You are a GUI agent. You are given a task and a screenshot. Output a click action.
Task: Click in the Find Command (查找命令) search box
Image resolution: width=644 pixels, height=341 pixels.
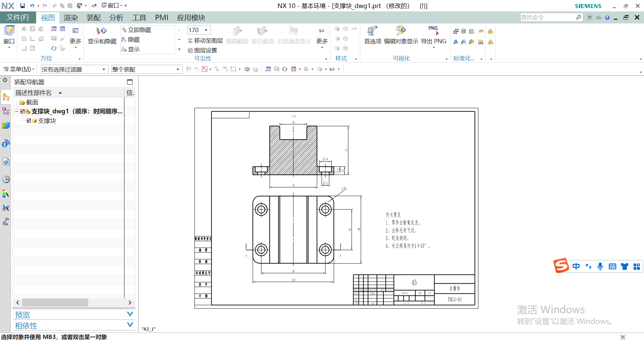click(548, 17)
